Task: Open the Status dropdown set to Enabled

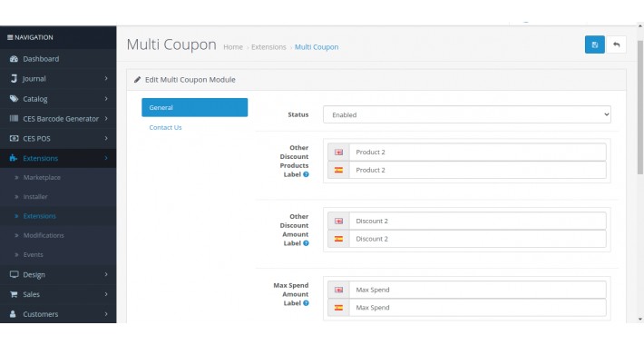Action: [x=467, y=114]
